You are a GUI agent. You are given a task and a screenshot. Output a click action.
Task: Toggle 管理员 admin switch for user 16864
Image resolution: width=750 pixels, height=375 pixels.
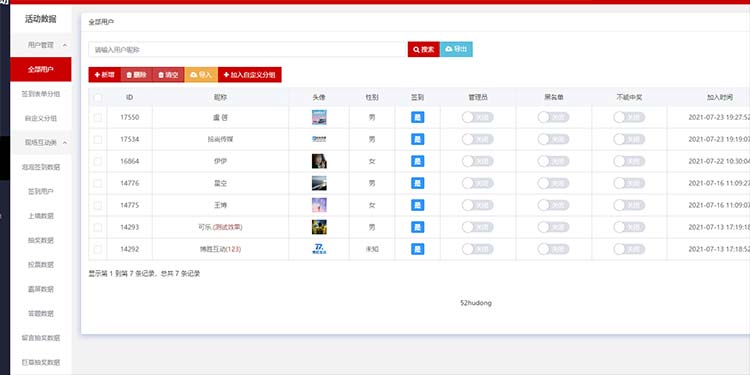coord(477,161)
